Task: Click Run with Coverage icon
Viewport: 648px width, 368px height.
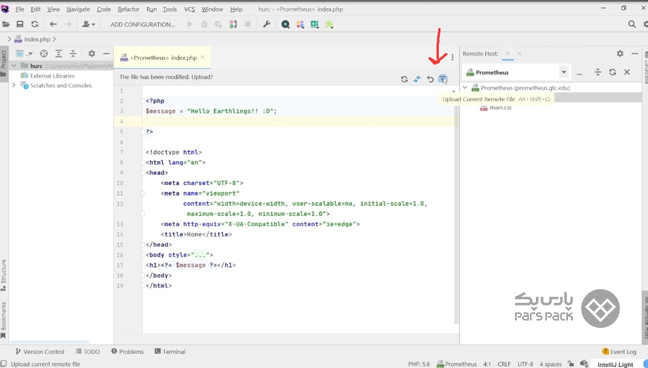Action: tap(218, 24)
